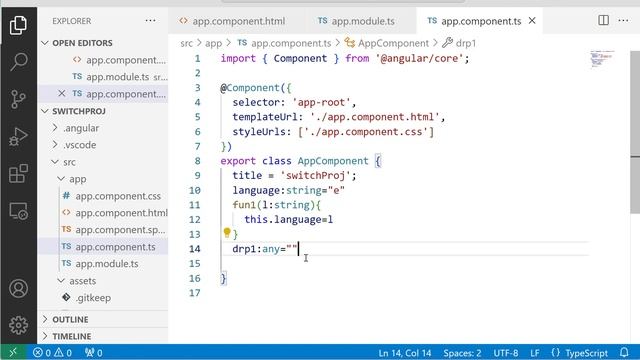Image resolution: width=640 pixels, height=360 pixels.
Task: Expand the .vscode folder
Action: [80, 145]
